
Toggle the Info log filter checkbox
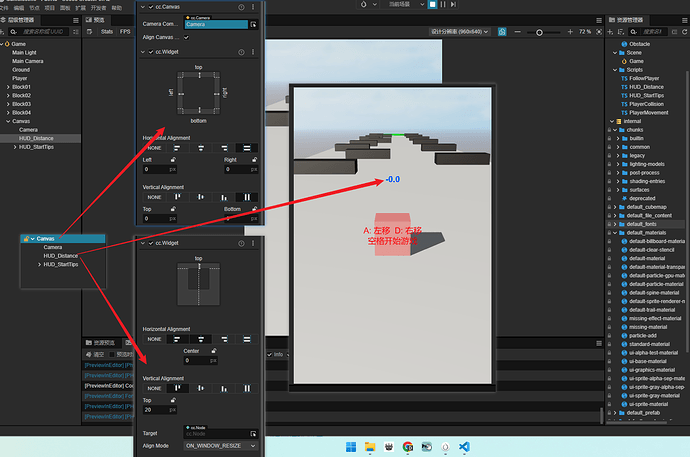point(269,355)
